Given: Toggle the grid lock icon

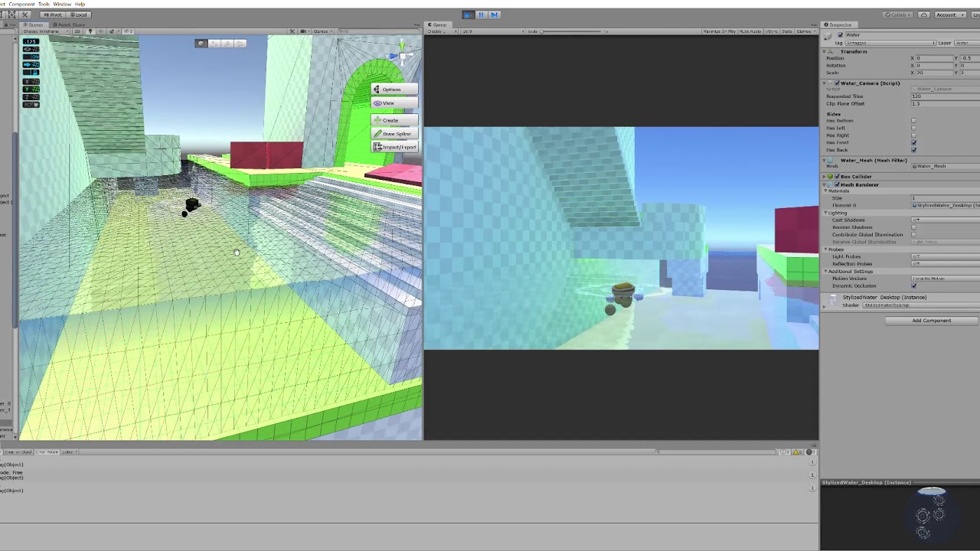Looking at the screenshot, I should [31, 73].
